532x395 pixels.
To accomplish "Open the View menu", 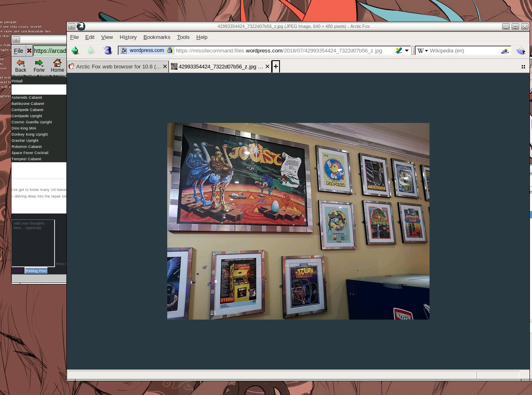I will 107,37.
